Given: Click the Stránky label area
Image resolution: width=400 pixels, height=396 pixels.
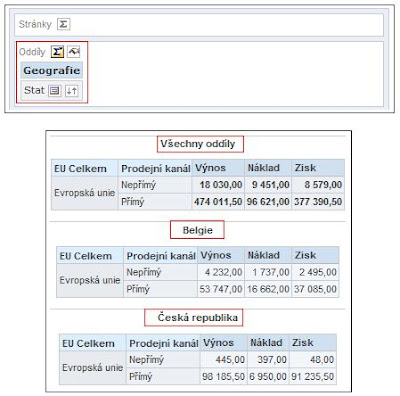Looking at the screenshot, I should pos(35,24).
